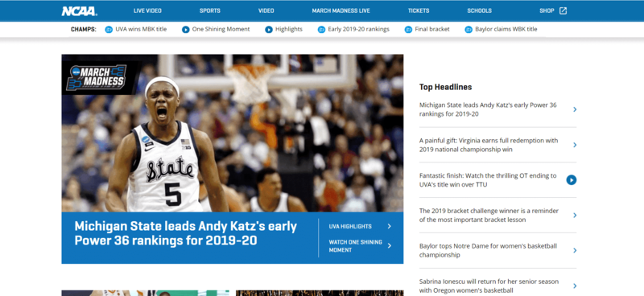
Task: Open UVA wins MBK title link
Action: pos(141,29)
